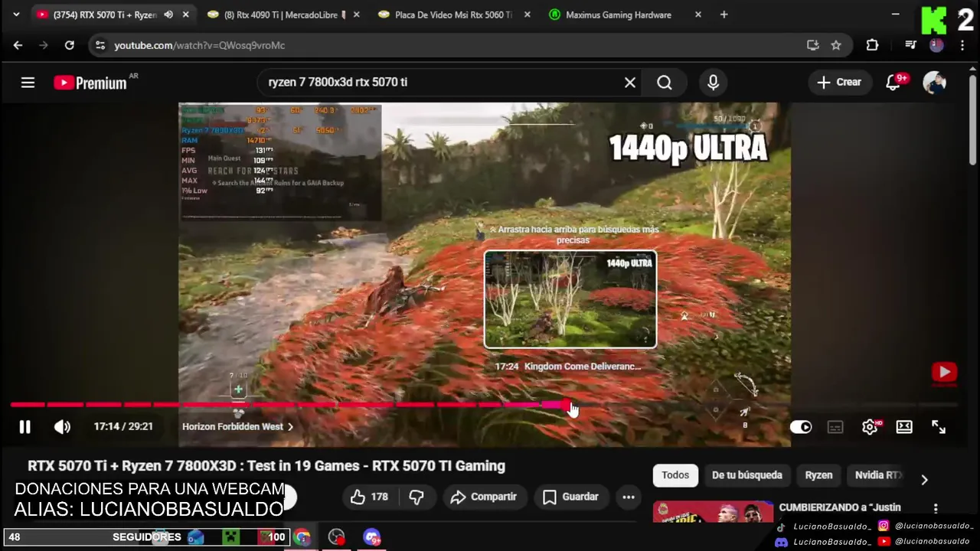Open the notifications bell with 9+ badge

894,83
